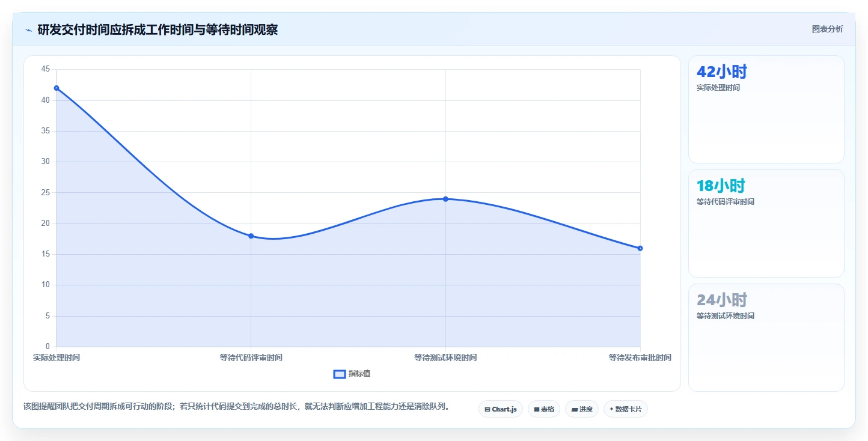The height and width of the screenshot is (441, 868).
Task: Click the Chart.js tag
Action: (501, 409)
